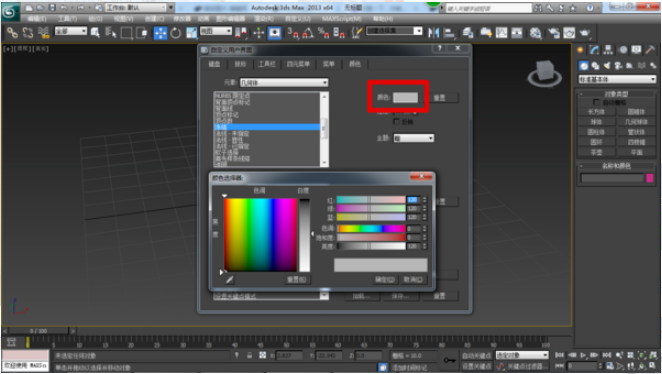Choose the Rectangular Selection Region tool

(126, 33)
